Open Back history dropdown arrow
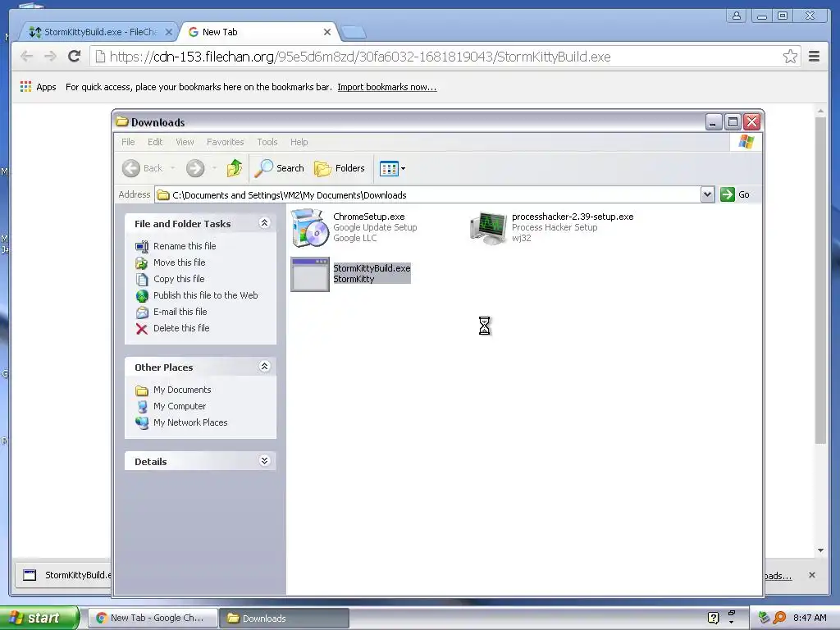This screenshot has width=840, height=630. pos(172,168)
